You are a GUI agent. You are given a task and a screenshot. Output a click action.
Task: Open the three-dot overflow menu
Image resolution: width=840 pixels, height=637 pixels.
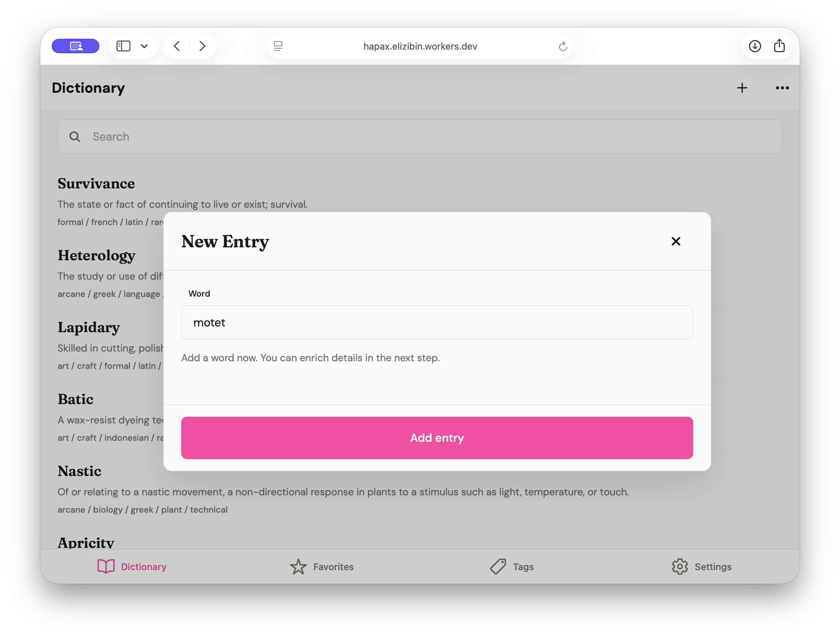(782, 88)
